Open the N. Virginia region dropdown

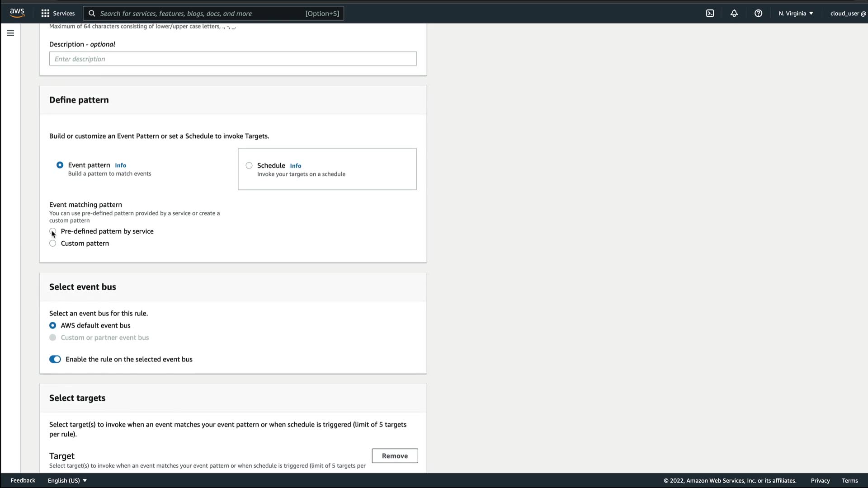[x=796, y=13]
